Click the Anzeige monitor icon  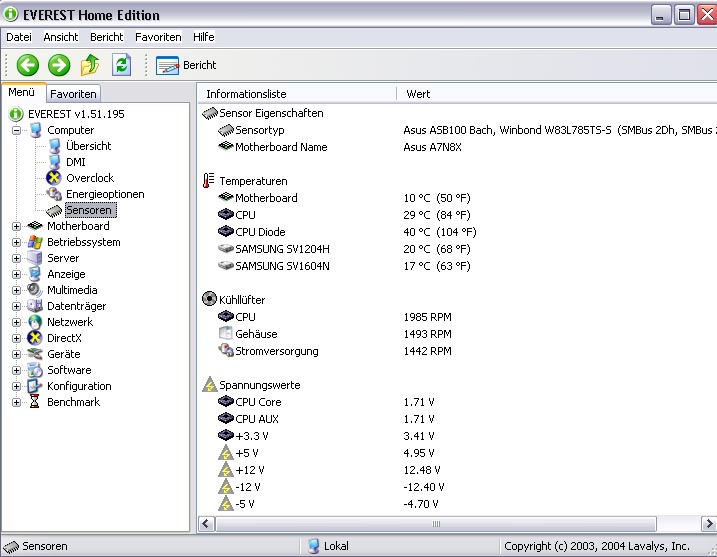click(x=35, y=274)
